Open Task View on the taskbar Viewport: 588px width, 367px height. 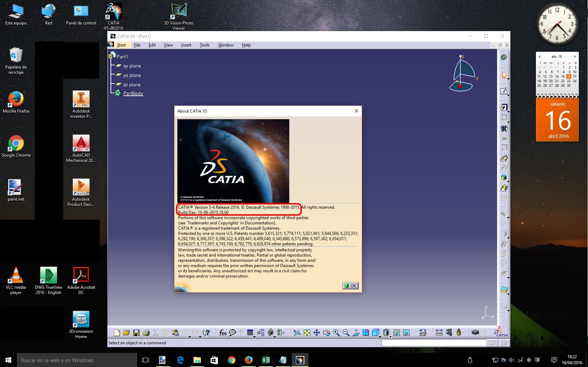(146, 360)
